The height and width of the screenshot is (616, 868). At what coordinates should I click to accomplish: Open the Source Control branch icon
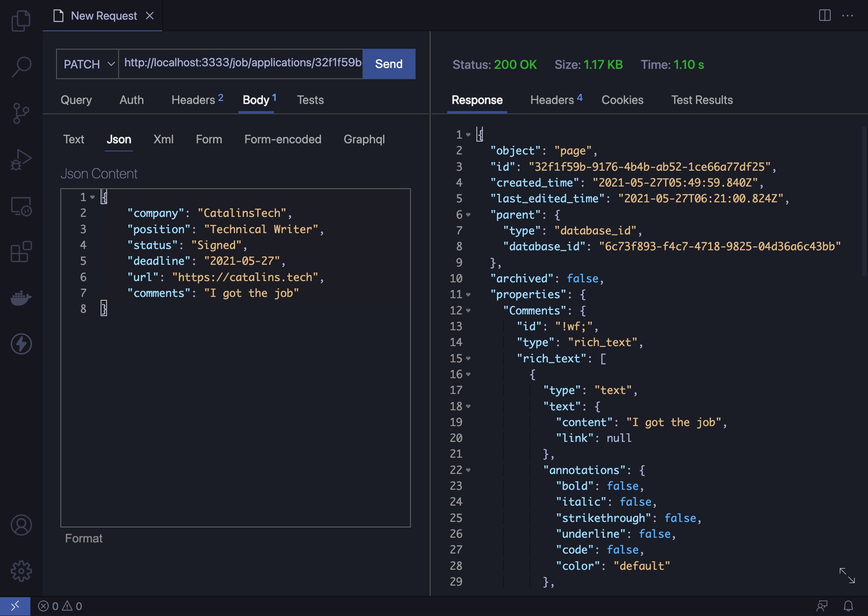tap(21, 113)
